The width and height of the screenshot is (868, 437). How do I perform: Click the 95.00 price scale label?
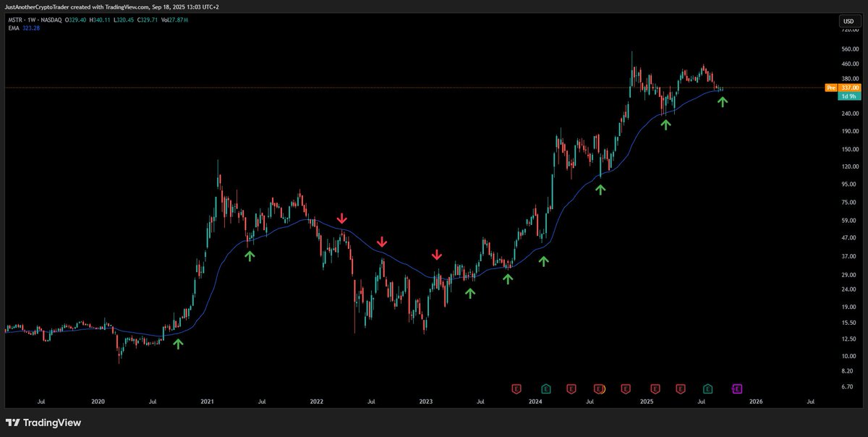coord(849,184)
